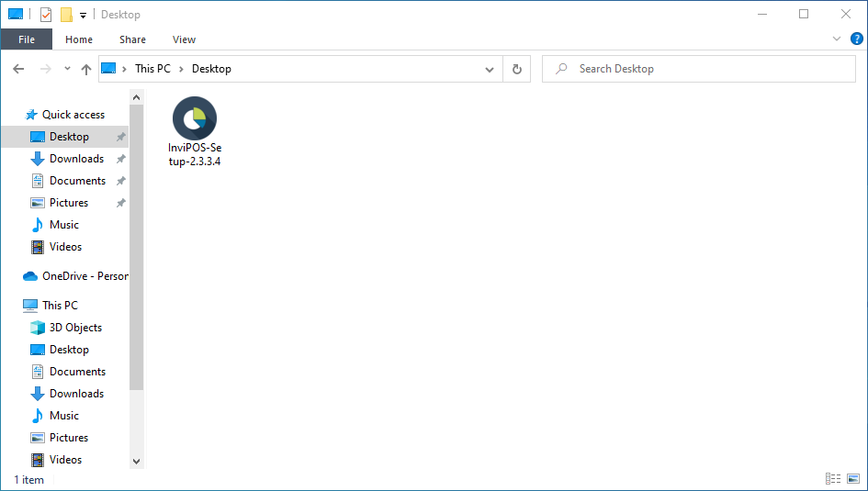Open the File menu

tap(27, 39)
